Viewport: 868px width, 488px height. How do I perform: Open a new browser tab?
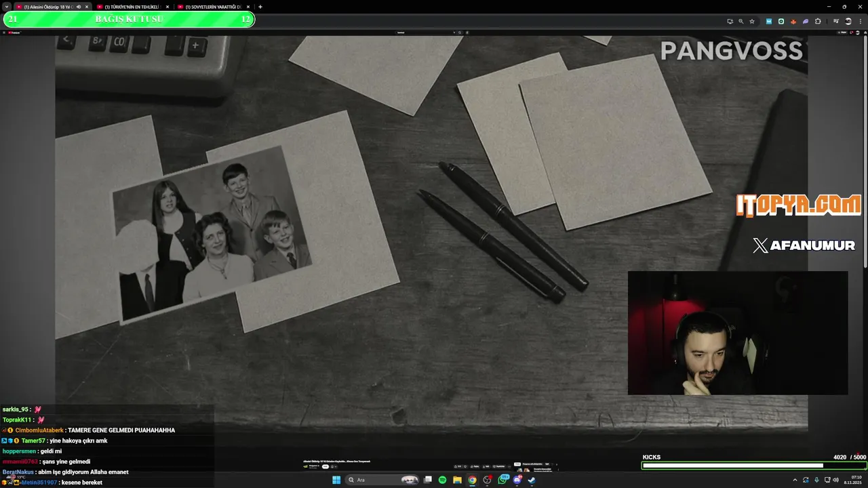point(260,7)
